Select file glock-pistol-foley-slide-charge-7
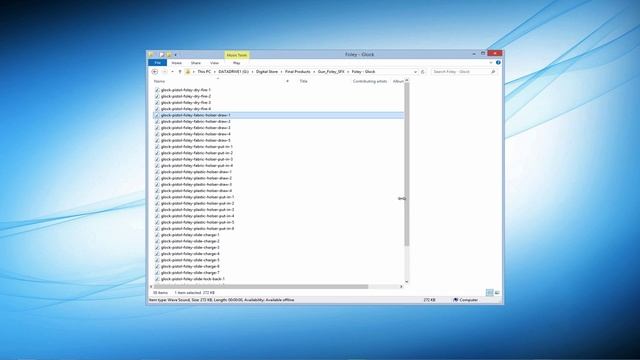 (x=190, y=273)
